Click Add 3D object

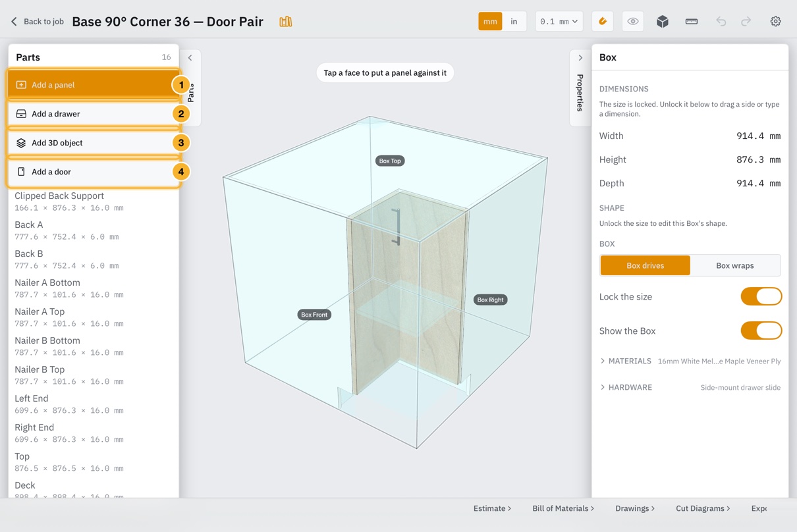[x=94, y=143]
